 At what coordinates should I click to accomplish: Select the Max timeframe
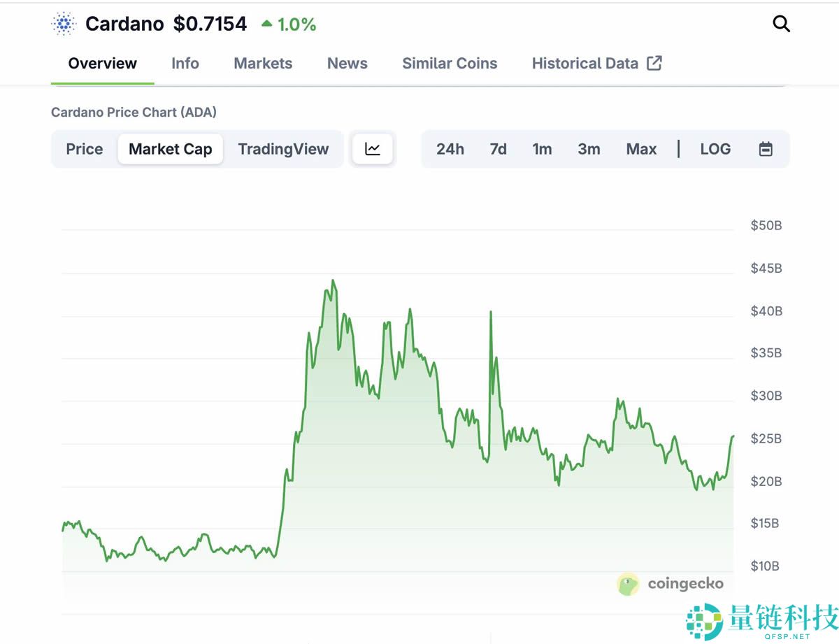(641, 148)
